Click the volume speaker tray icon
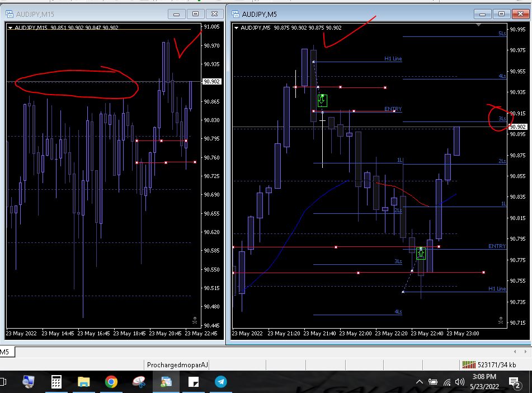 click(460, 382)
